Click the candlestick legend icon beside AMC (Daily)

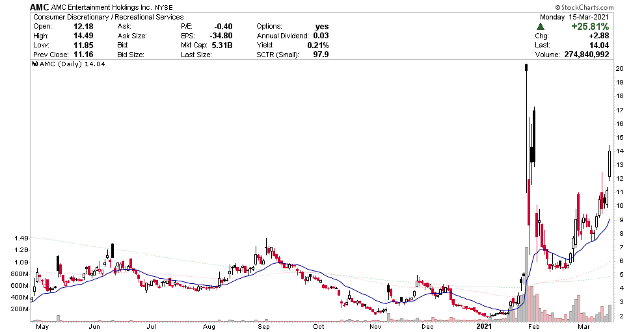[34, 65]
